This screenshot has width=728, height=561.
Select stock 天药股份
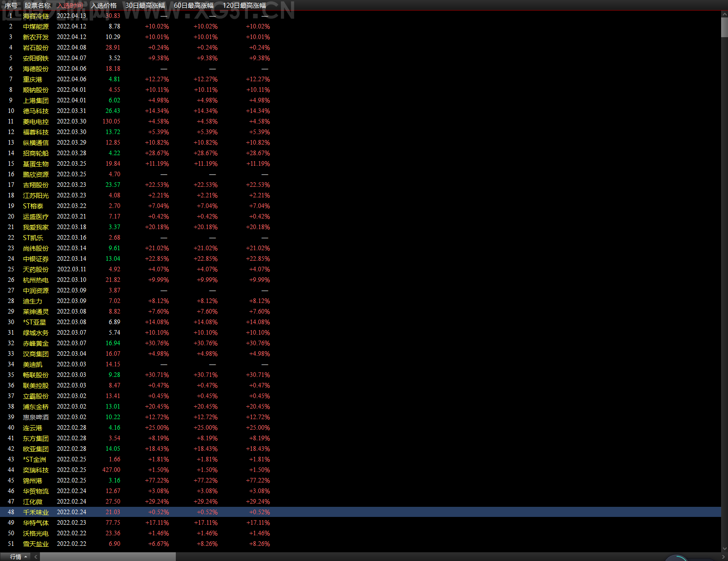click(x=36, y=269)
